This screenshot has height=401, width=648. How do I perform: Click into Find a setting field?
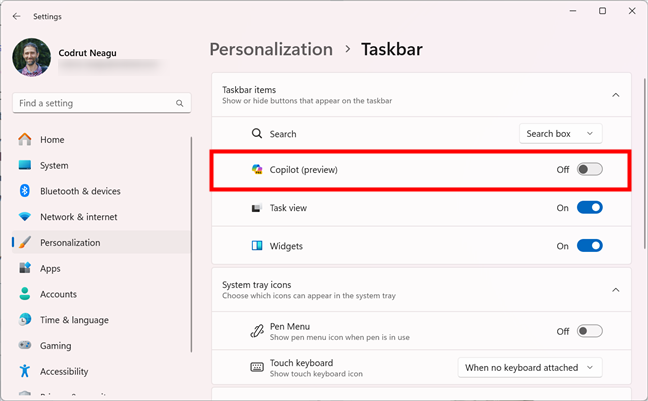click(x=102, y=103)
